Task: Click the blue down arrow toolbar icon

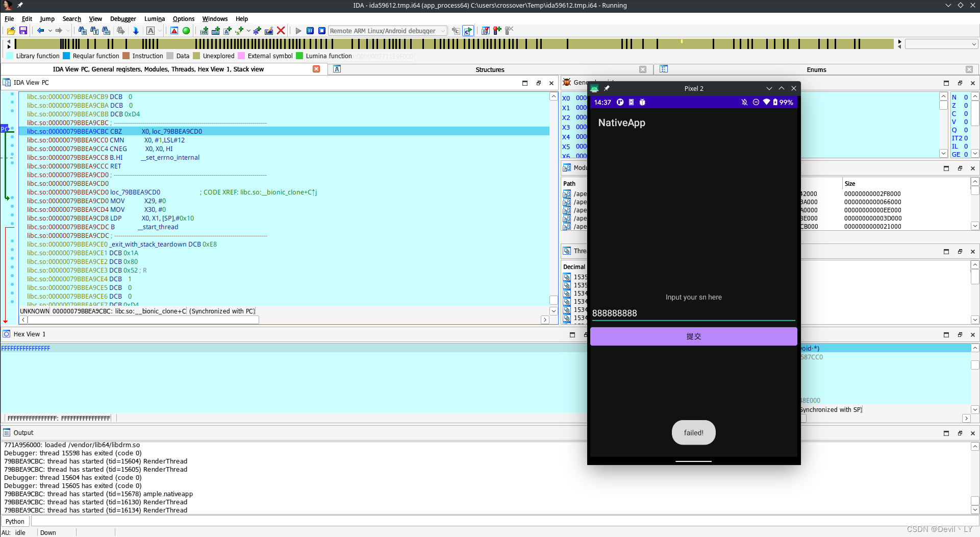Action: (136, 31)
